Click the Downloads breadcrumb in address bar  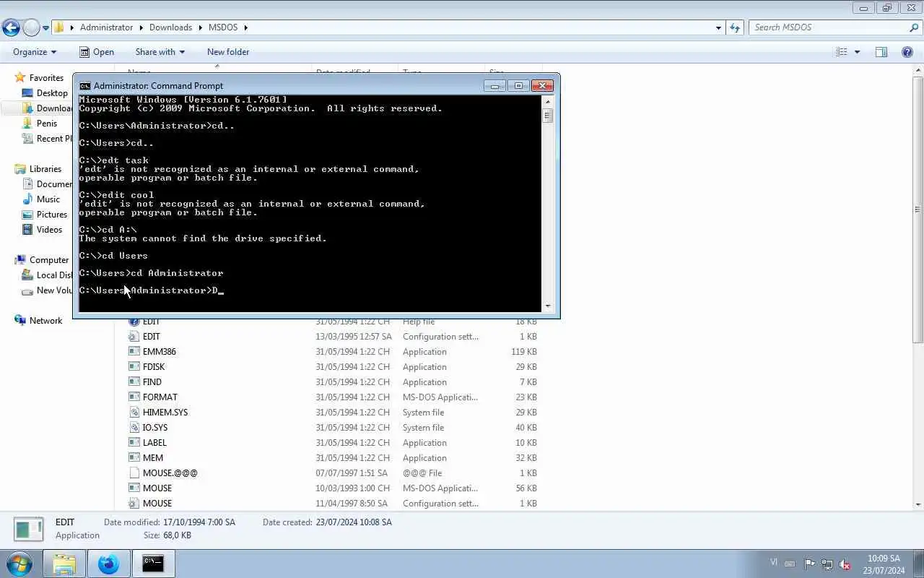pos(170,27)
